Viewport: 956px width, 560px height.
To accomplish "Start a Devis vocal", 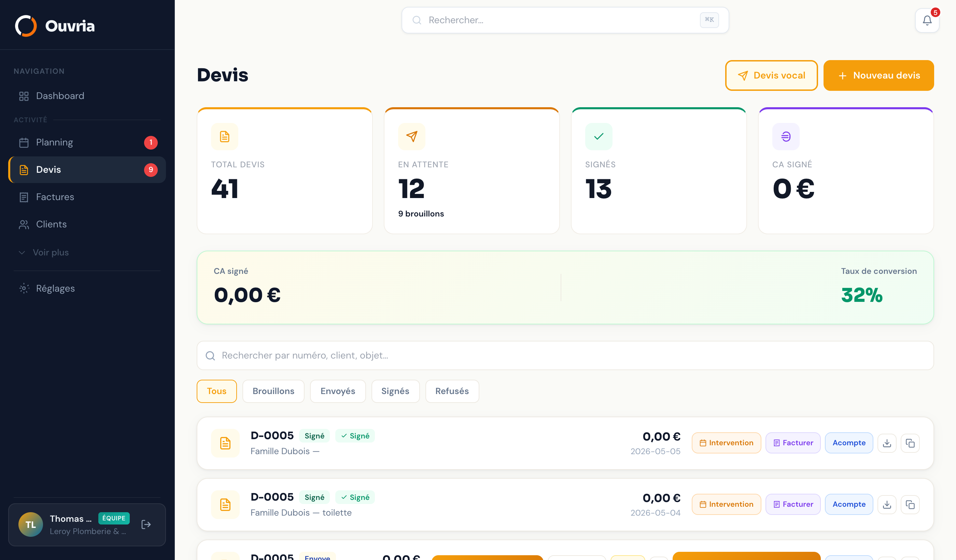I will (x=771, y=75).
